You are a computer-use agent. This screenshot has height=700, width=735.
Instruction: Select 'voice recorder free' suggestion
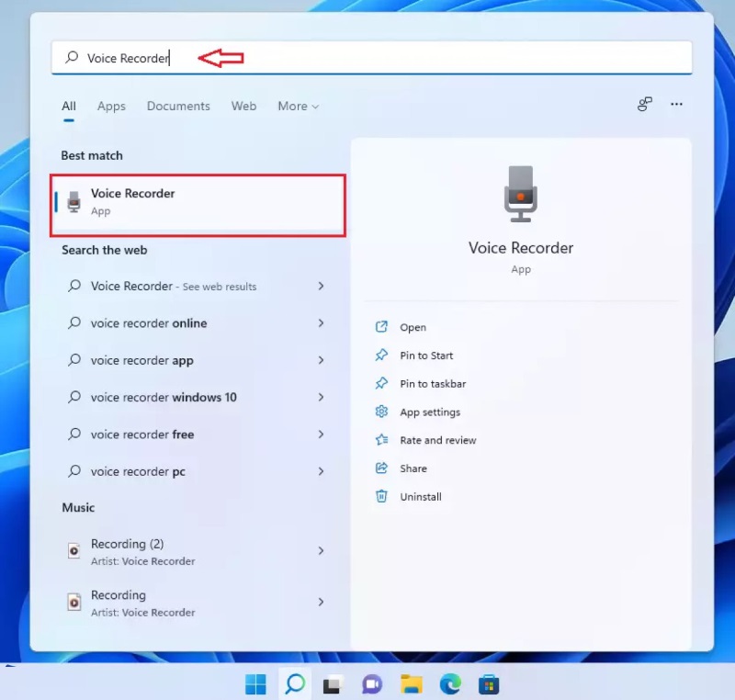[x=142, y=435]
